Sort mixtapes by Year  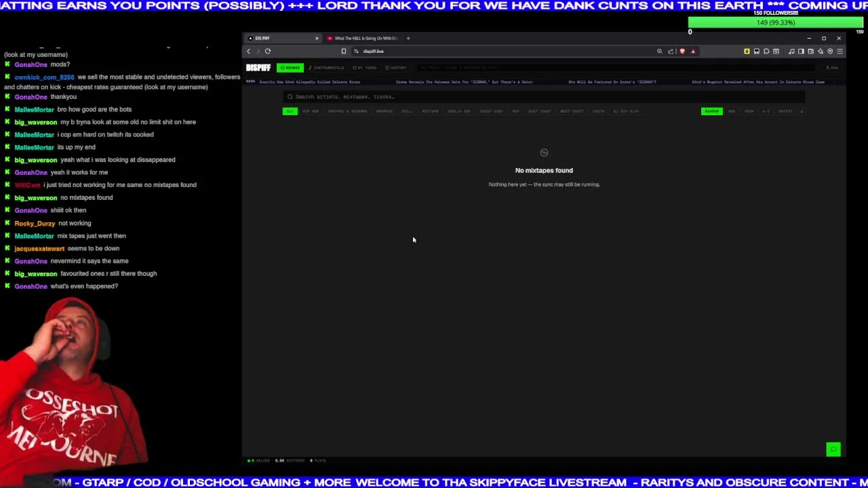click(749, 111)
